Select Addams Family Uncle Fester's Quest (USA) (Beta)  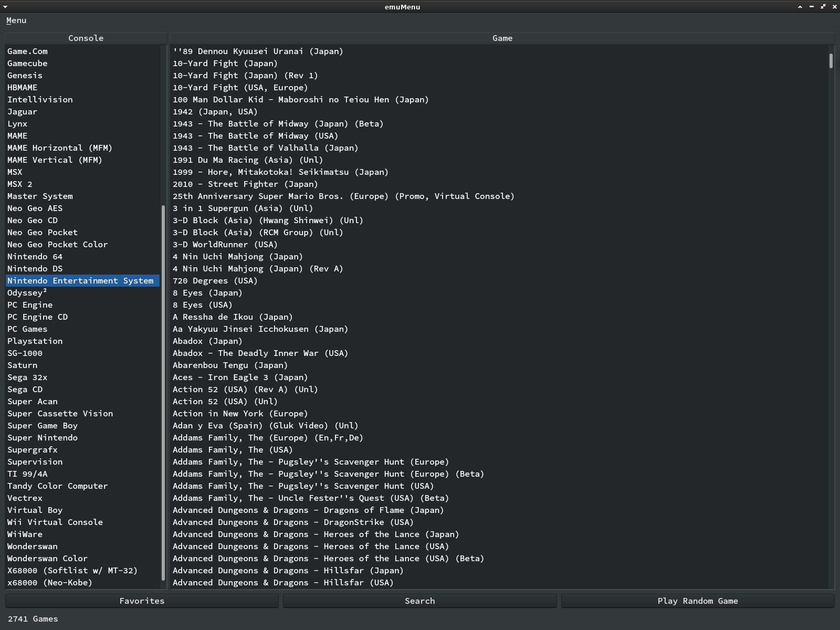499,498
